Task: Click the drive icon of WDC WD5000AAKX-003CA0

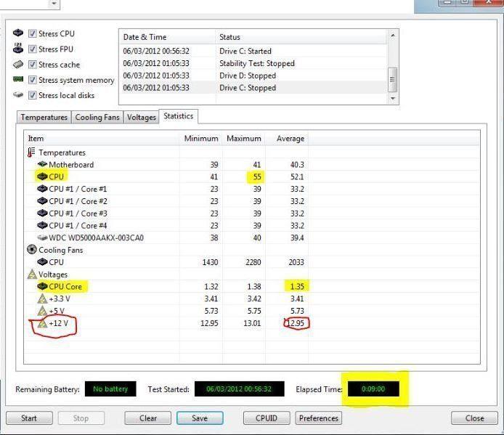Action: 42,237
